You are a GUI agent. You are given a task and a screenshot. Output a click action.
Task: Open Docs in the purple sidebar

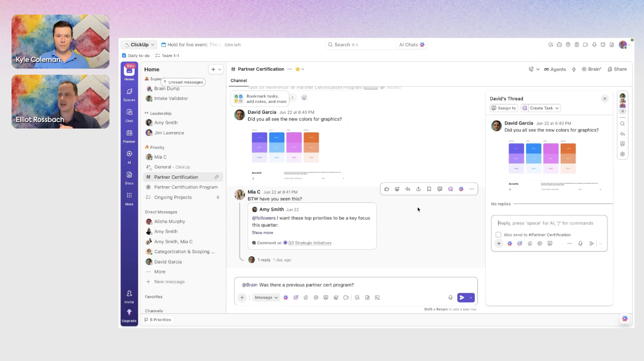[129, 177]
